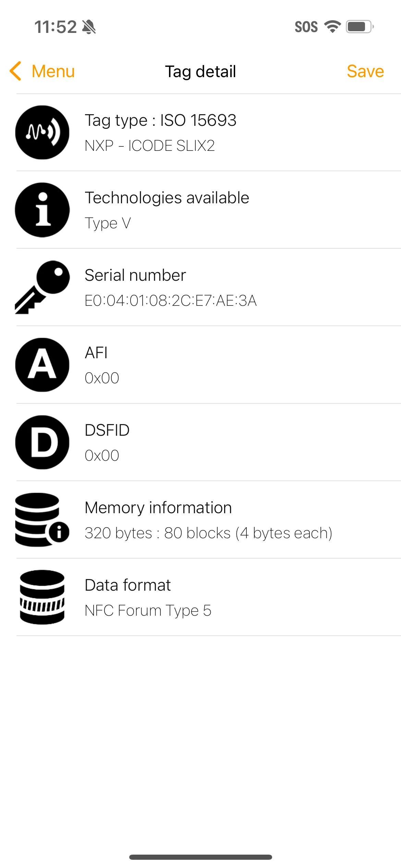The width and height of the screenshot is (401, 868).
Task: Save the tag details
Action: coord(365,71)
